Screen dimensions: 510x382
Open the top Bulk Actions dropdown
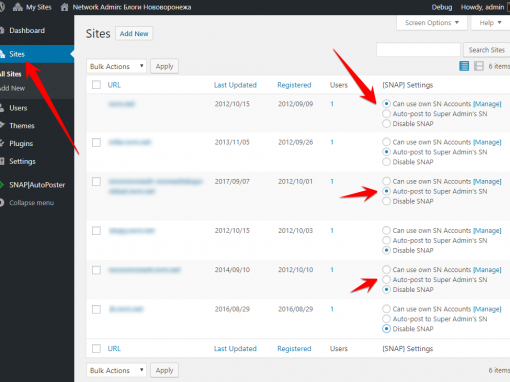pos(116,66)
